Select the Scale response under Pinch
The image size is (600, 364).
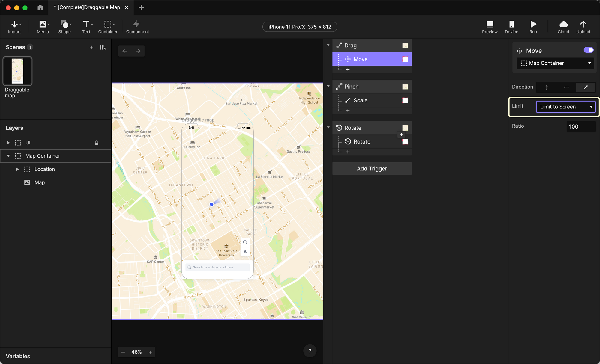(x=361, y=100)
